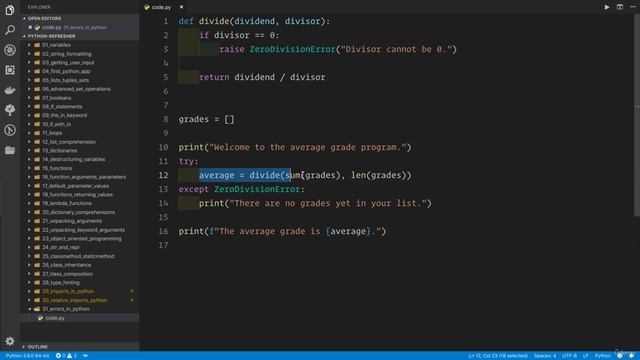Click errors and warnings count in status bar
Viewport: 640px width, 360px height.
pos(66,356)
